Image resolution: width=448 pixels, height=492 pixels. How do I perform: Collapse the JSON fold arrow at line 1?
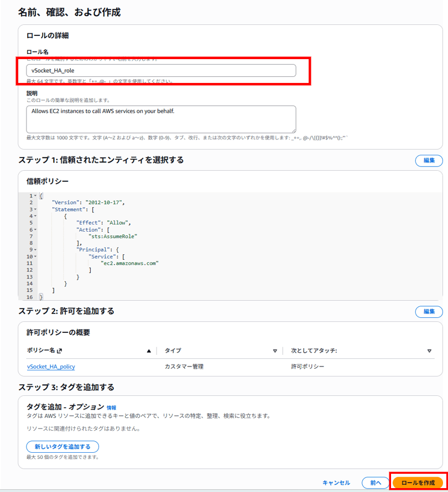tap(35, 196)
